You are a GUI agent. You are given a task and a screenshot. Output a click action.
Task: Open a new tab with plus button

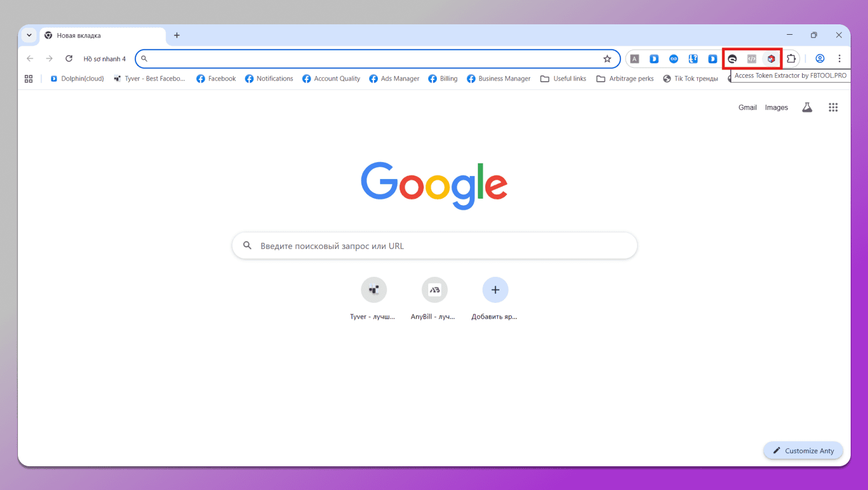177,35
